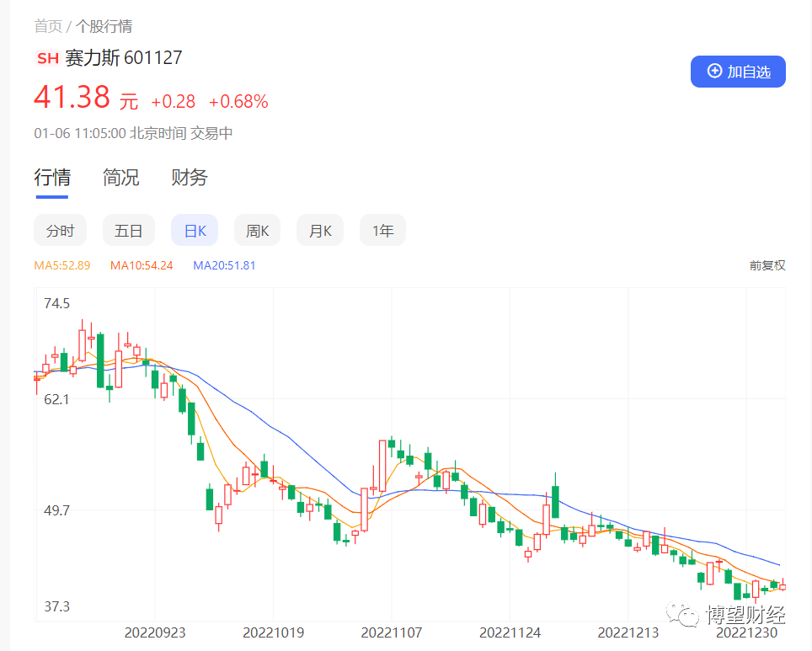The height and width of the screenshot is (651, 812).
Task: Click the 62.1 y-axis label
Action: pyautogui.click(x=56, y=399)
